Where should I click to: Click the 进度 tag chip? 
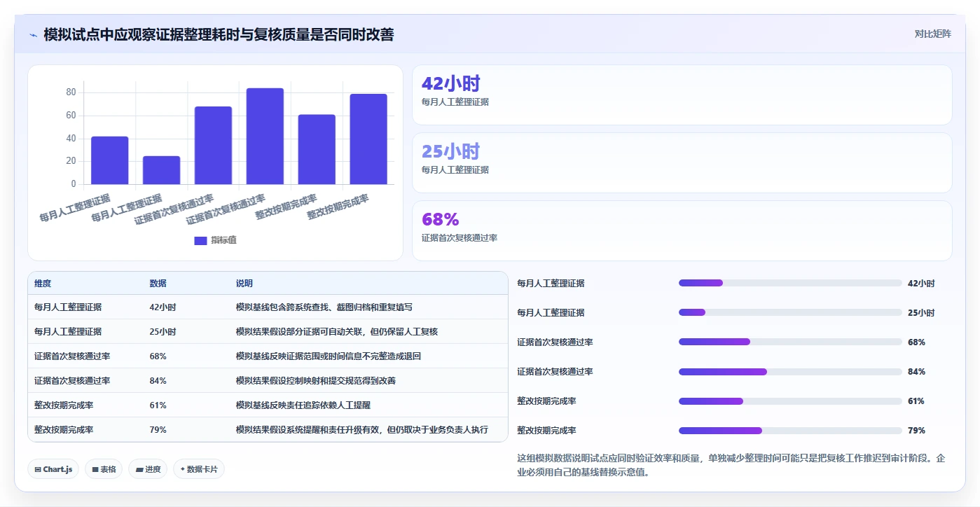[x=148, y=469]
